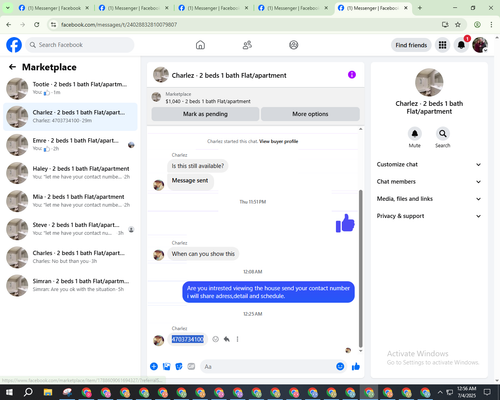Choose a sticker icon
This screenshot has height=400, width=500.
pyautogui.click(x=179, y=367)
